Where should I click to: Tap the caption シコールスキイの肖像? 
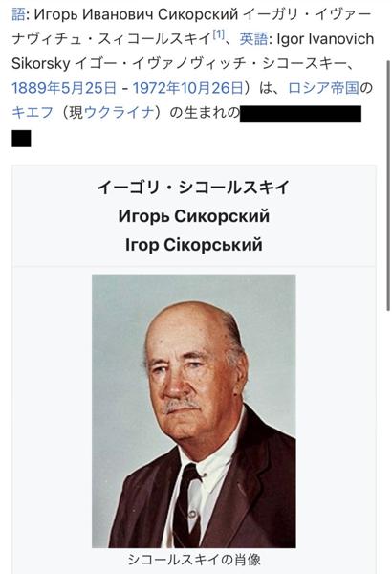(x=194, y=560)
